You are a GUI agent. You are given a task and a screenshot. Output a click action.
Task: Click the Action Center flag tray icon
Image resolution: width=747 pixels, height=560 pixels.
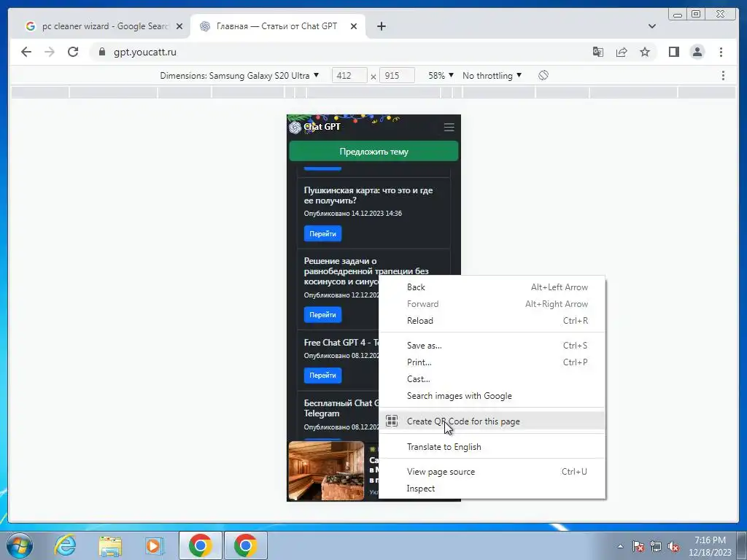[638, 547]
